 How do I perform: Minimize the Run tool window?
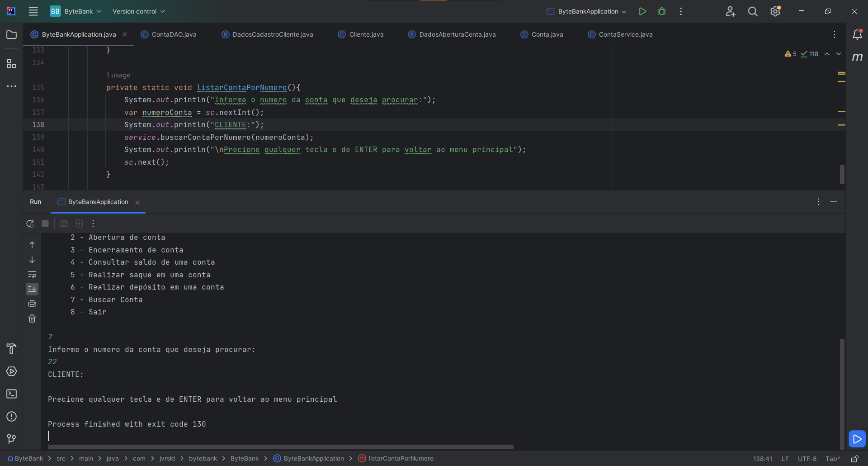[x=834, y=202]
